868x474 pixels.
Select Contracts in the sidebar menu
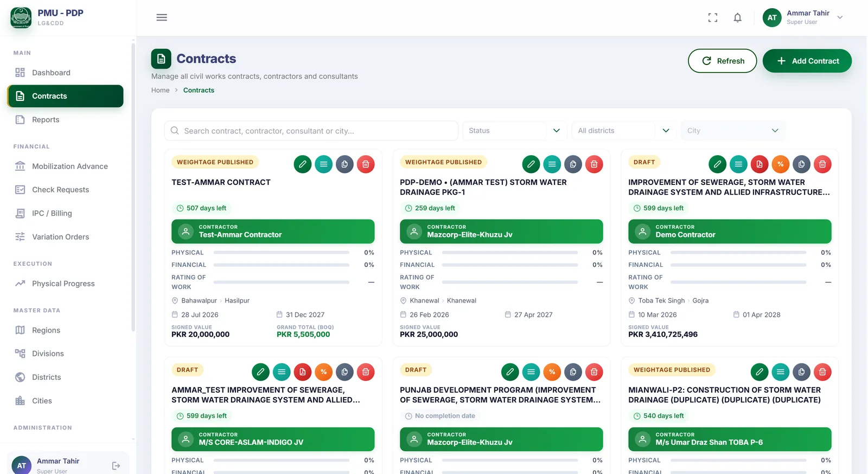pos(65,96)
